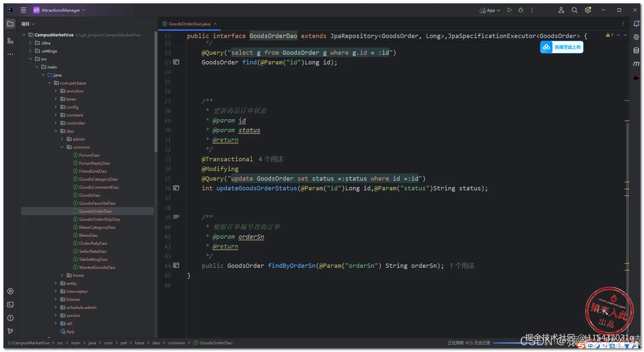Click '4 个用法' usages hint
Image resolution: width=644 pixels, height=352 pixels.
(x=271, y=159)
